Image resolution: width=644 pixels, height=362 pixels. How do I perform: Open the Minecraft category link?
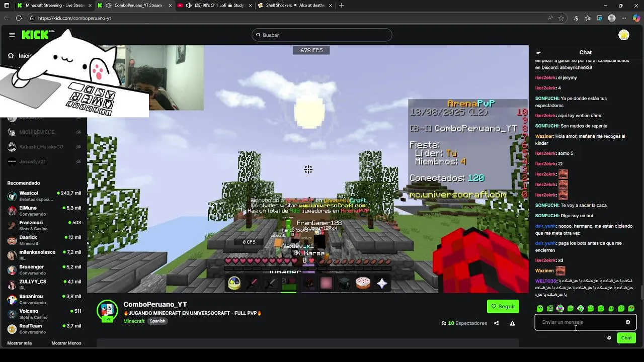[134, 321]
